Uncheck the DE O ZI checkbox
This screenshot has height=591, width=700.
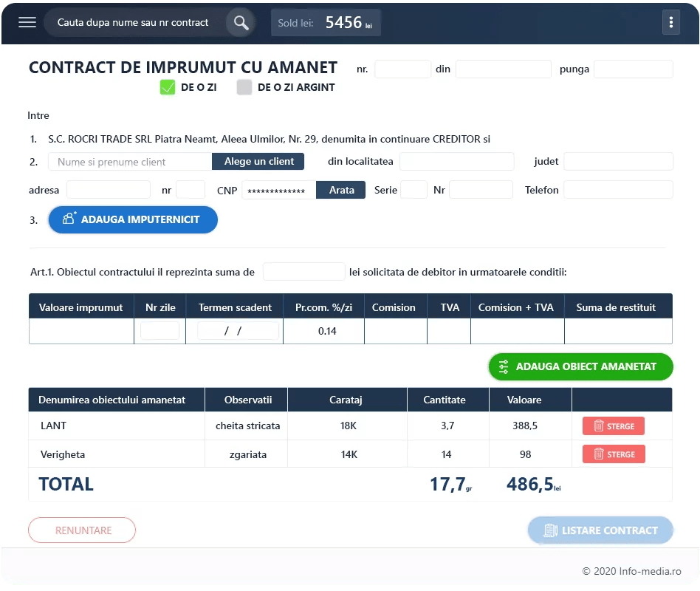(168, 87)
